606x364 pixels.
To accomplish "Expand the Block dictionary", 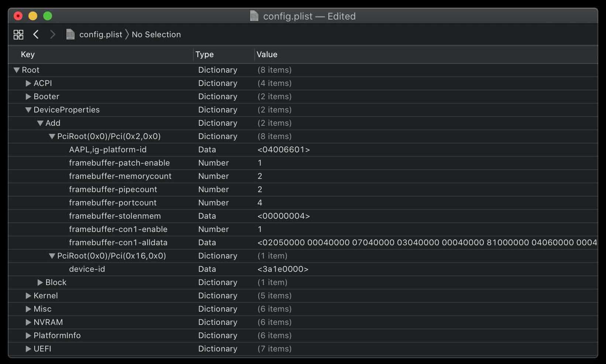I will click(40, 282).
